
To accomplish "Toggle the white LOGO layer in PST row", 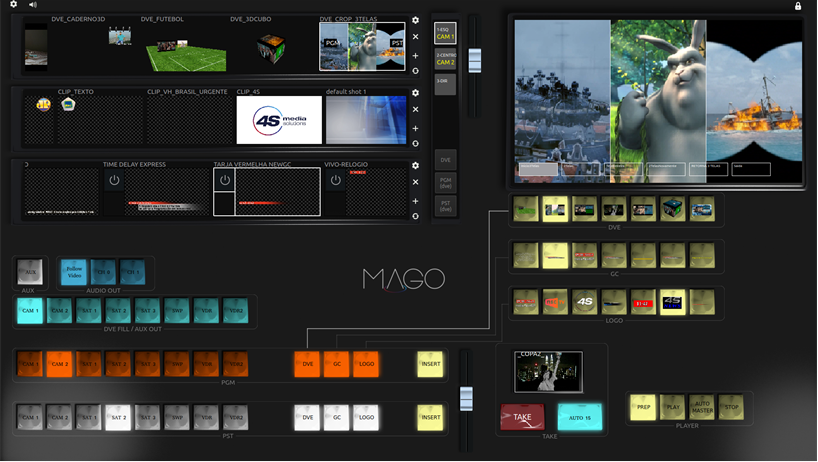I will pos(366,418).
